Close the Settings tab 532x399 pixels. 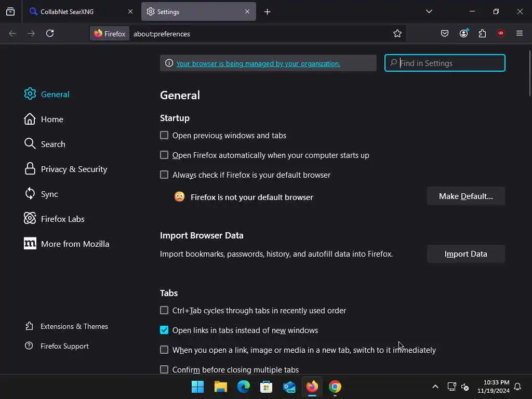coord(247,11)
